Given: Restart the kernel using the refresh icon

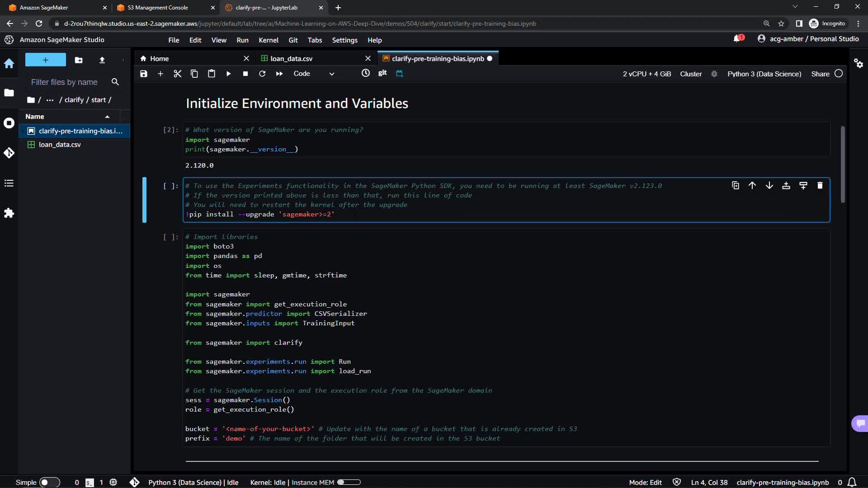Looking at the screenshot, I should (262, 74).
